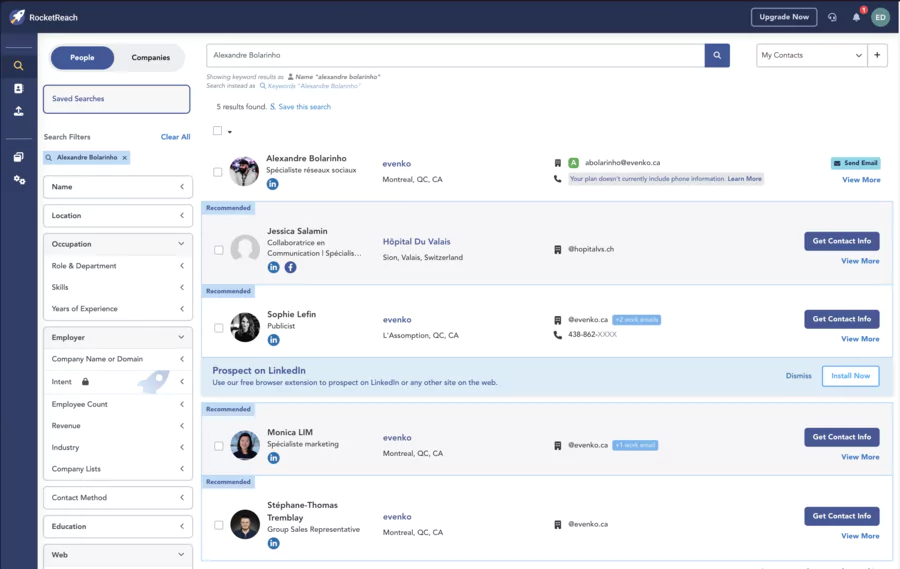This screenshot has height=569, width=900.
Task: Expand the Industry filter
Action: pos(118,447)
